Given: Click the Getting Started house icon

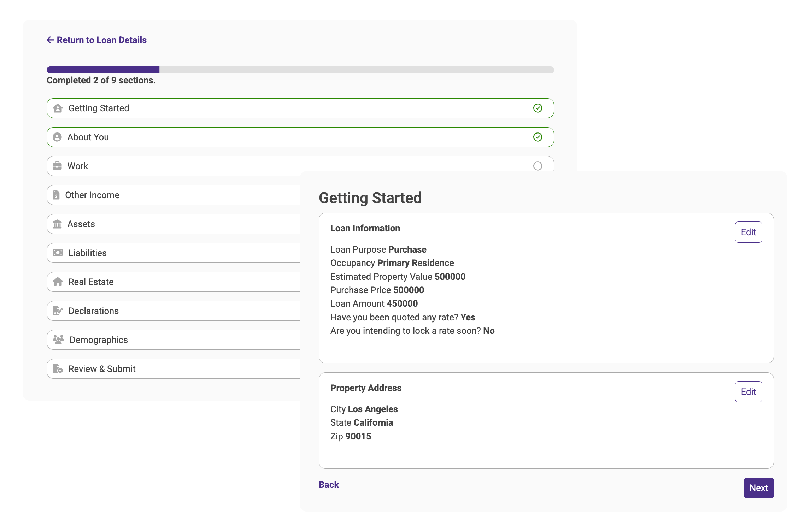Looking at the screenshot, I should pos(58,108).
